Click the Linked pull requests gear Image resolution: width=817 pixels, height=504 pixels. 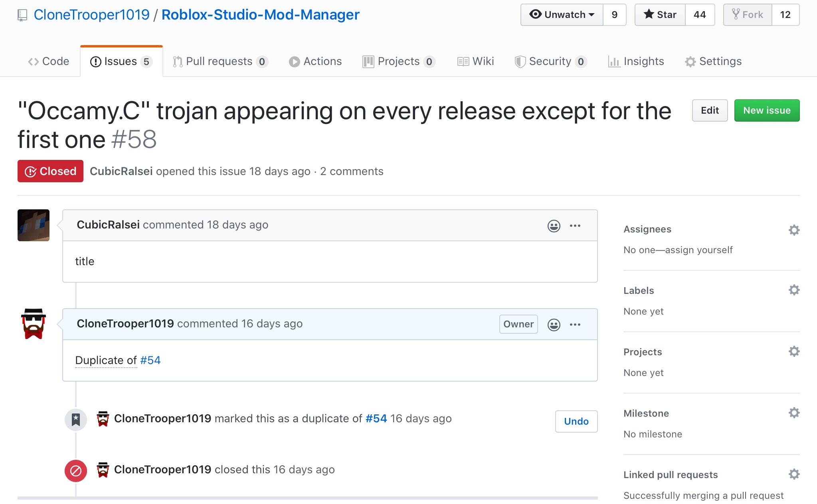794,474
